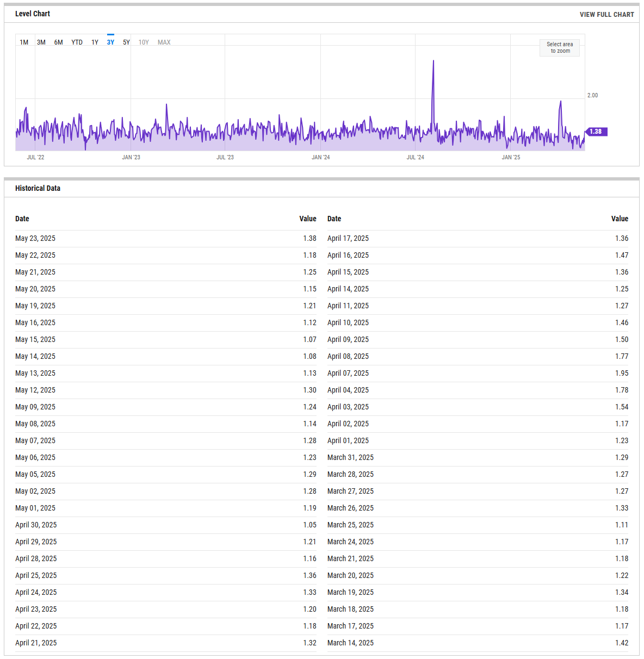The height and width of the screenshot is (659, 644).
Task: Click the JUL '22 axis label
Action: click(x=35, y=157)
